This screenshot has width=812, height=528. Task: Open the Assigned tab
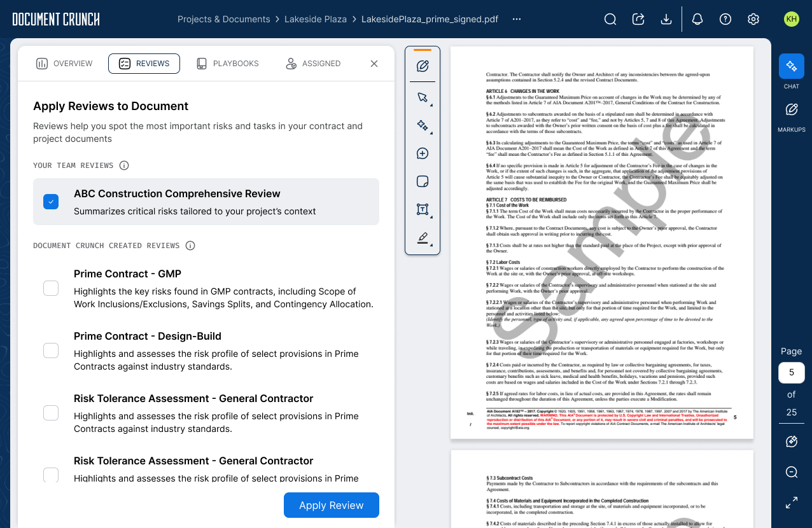(312, 64)
